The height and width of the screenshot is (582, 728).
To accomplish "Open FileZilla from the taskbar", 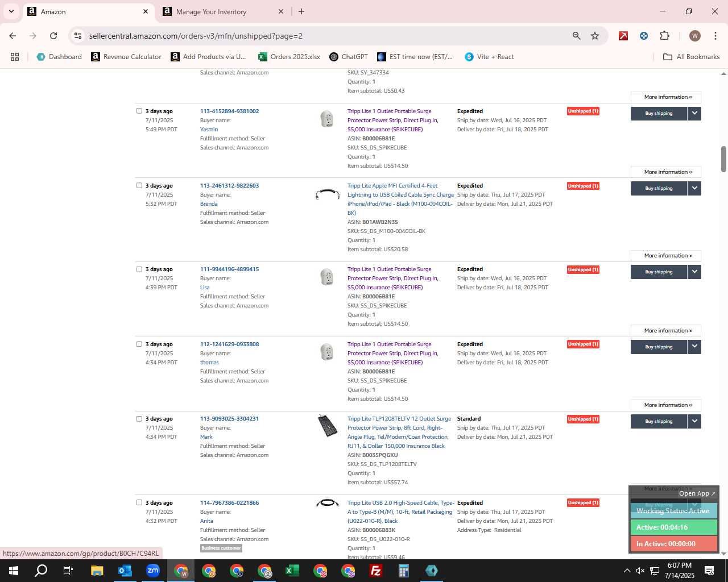I will (376, 571).
